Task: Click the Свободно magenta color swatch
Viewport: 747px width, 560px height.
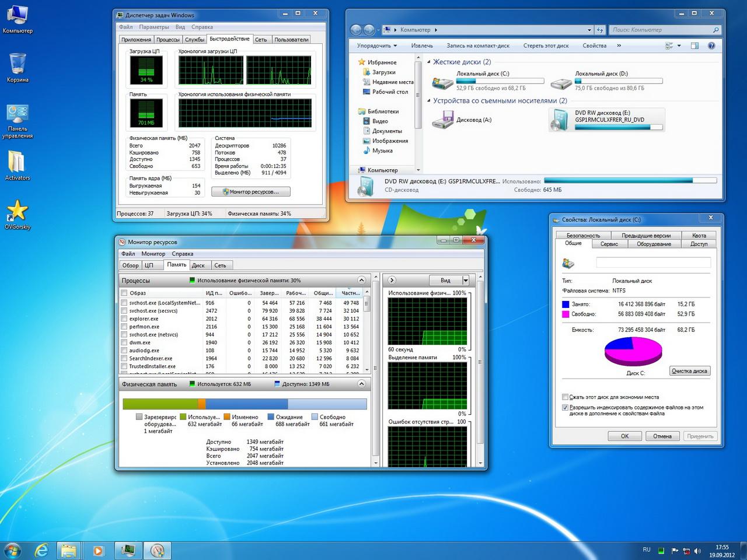Action: coord(566,314)
